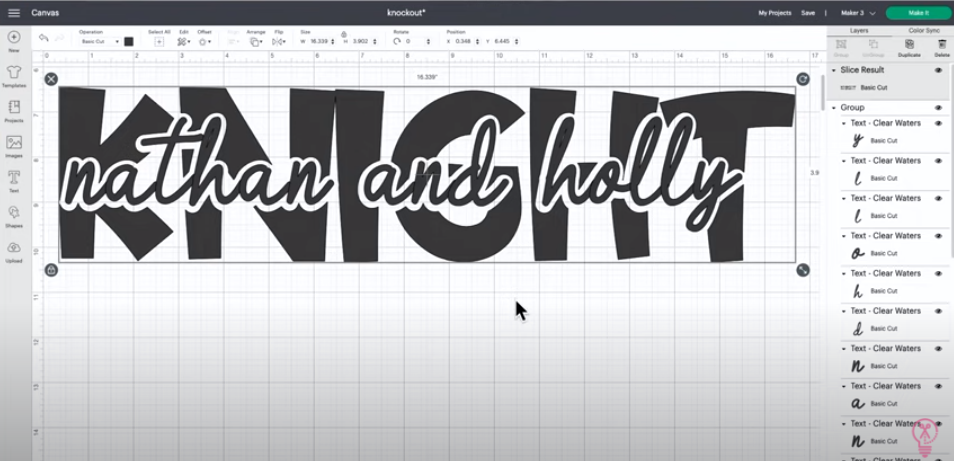The image size is (954, 461).
Task: Open the Offset tool
Action: point(204,41)
